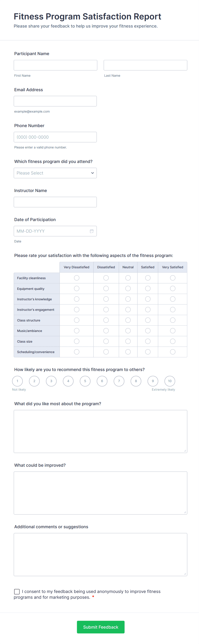
Task: Expand the fitness program dropdown arrow
Action: (x=92, y=173)
